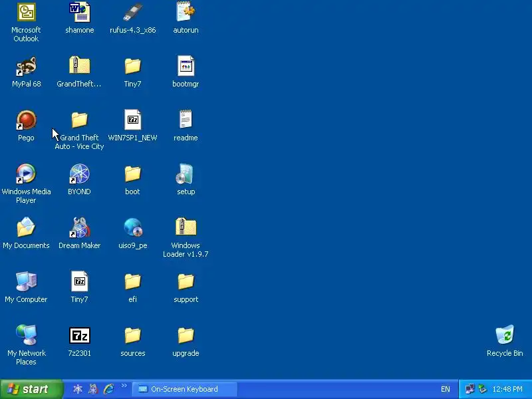
Task: Select the Tiny7 7z archive file
Action: [79, 281]
